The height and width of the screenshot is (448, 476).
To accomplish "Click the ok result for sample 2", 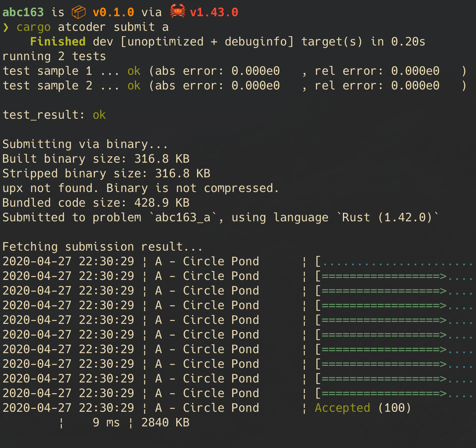I will click(134, 86).
